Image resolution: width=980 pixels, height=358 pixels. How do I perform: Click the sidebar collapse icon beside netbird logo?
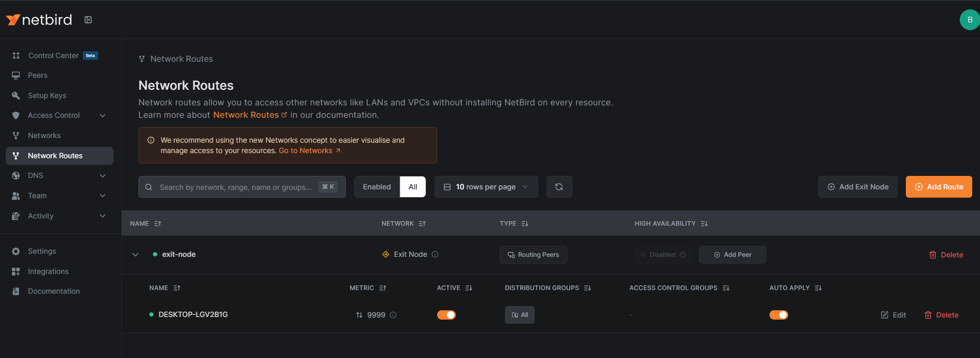pos(88,20)
